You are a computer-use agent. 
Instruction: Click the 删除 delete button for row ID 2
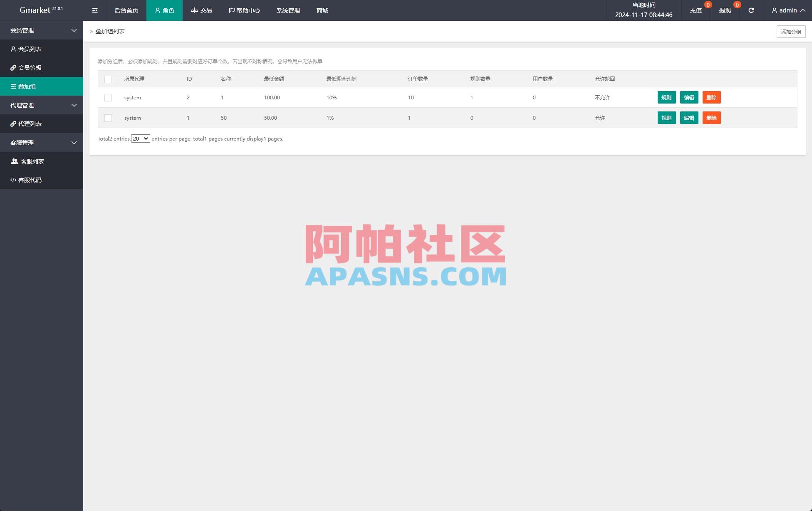711,97
